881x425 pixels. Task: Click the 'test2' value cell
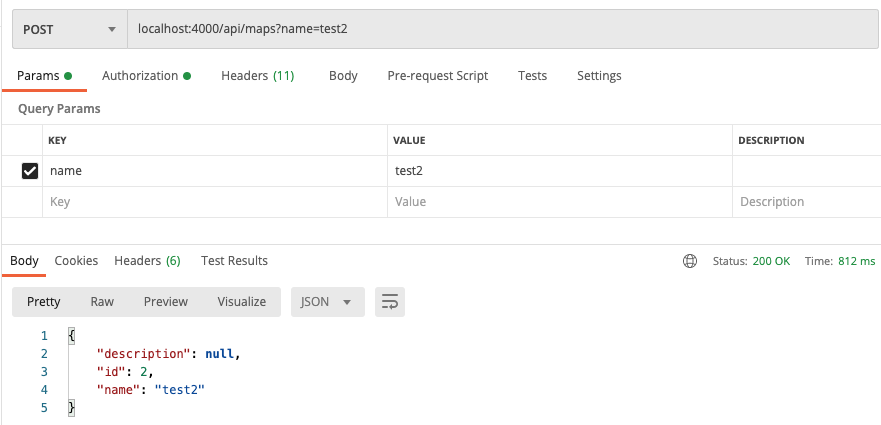(x=560, y=171)
